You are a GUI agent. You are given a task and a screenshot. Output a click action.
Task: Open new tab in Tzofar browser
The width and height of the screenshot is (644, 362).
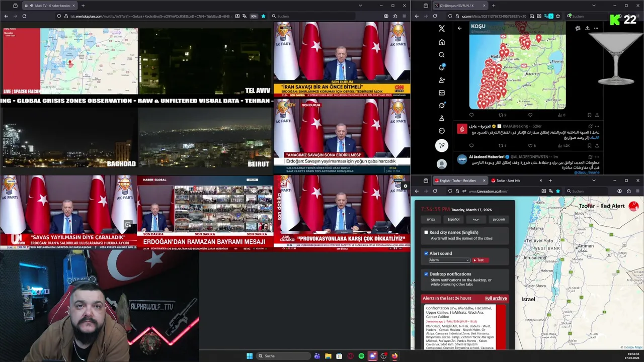point(550,180)
